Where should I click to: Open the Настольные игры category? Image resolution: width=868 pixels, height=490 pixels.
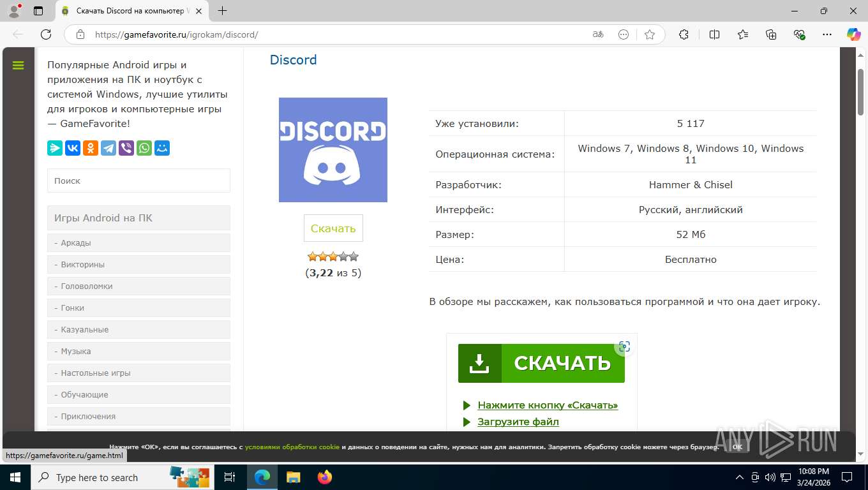(138, 373)
